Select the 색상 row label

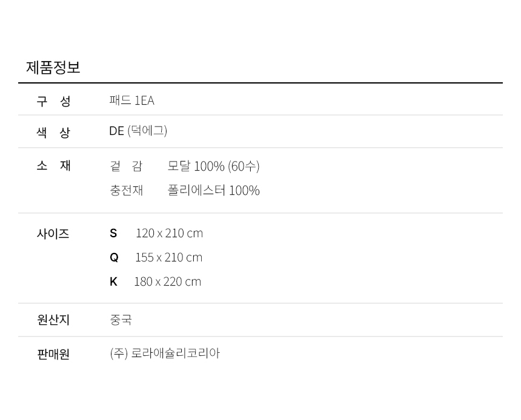[53, 132]
